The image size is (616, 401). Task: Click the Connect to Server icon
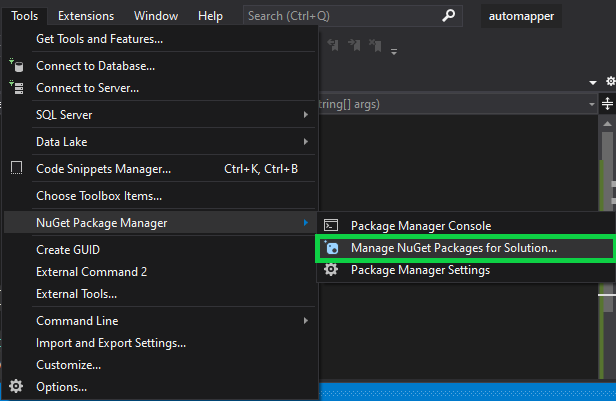click(16, 88)
